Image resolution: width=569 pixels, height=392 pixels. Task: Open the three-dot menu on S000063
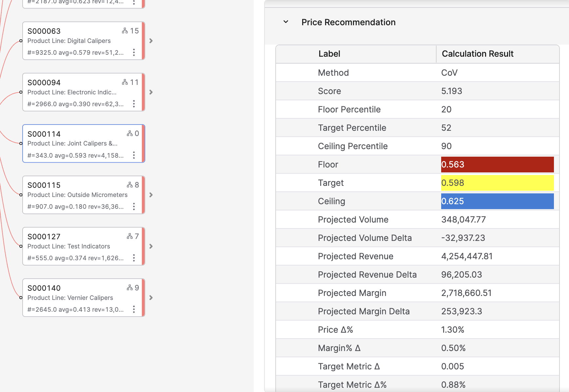pos(134,52)
